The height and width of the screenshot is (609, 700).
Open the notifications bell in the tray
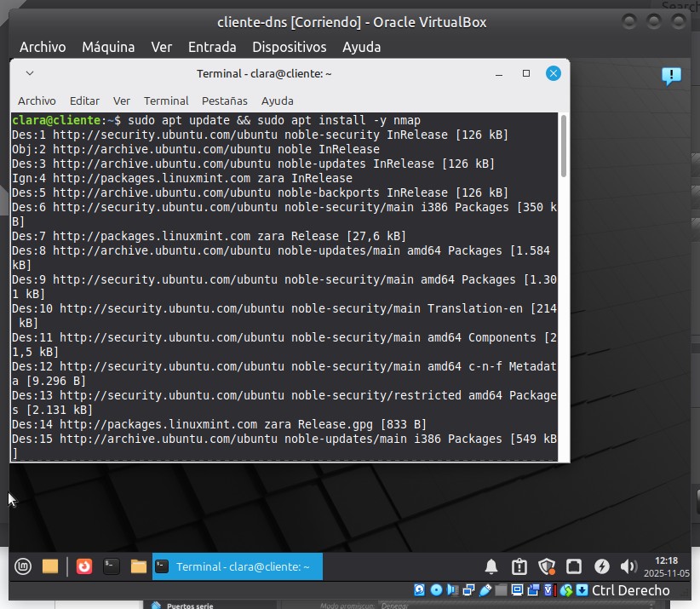(491, 566)
